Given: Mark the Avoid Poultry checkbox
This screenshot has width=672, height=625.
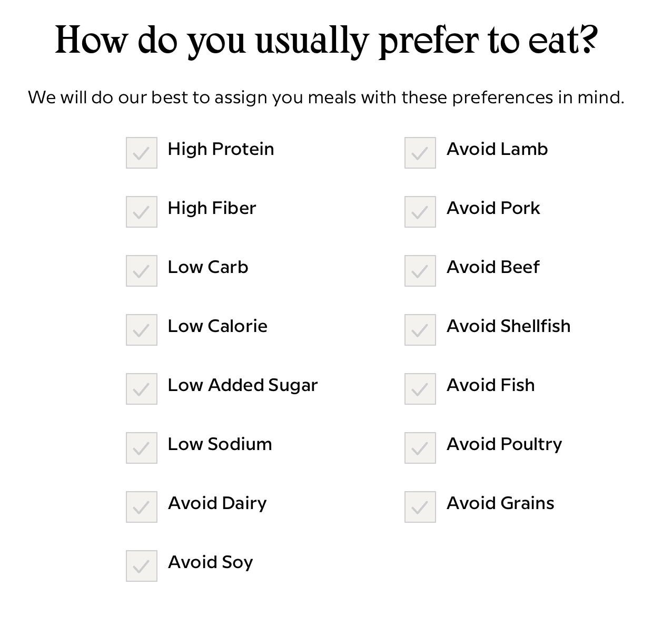Looking at the screenshot, I should tap(420, 448).
